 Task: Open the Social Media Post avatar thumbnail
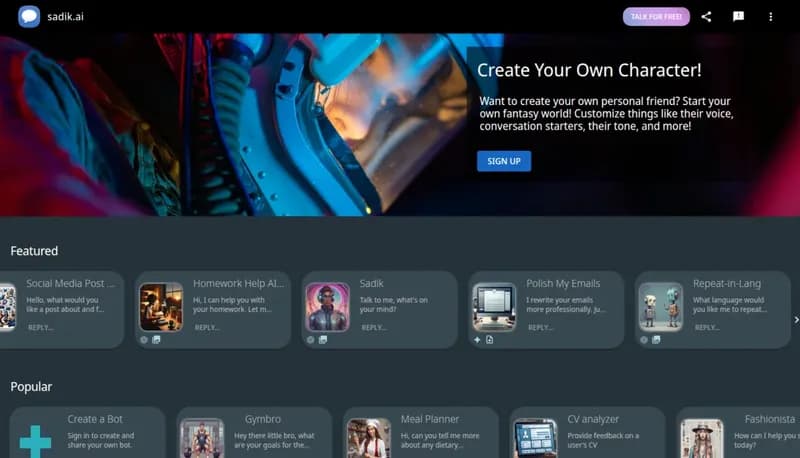tap(7, 307)
